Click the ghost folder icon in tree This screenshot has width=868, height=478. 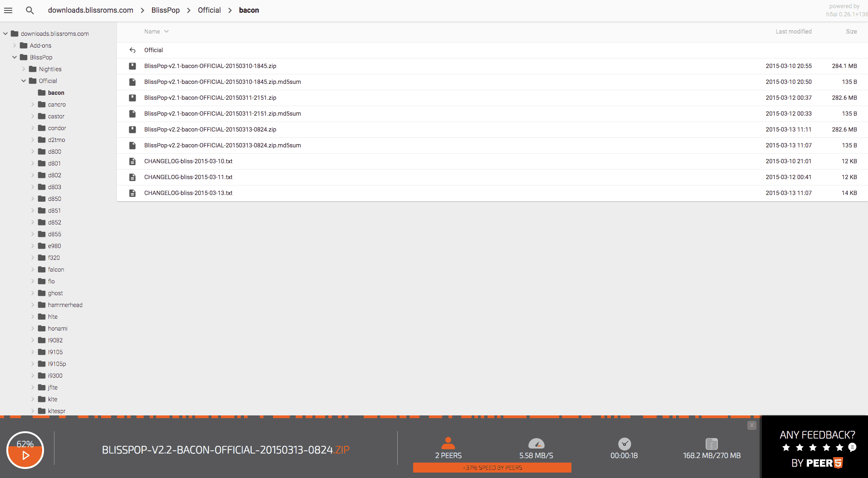pos(42,293)
